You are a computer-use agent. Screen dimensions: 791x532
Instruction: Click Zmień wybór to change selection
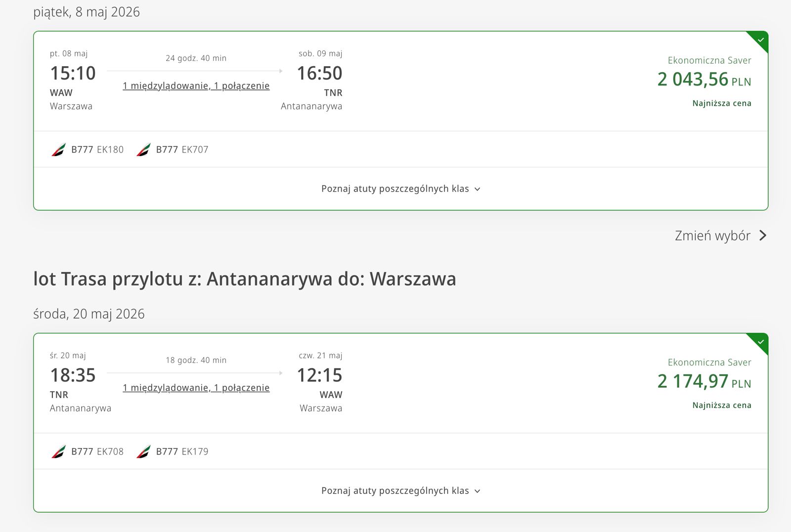[712, 236]
